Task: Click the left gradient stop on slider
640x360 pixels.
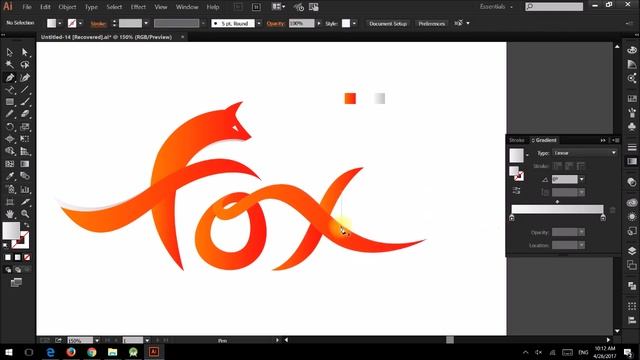Action: point(512,218)
